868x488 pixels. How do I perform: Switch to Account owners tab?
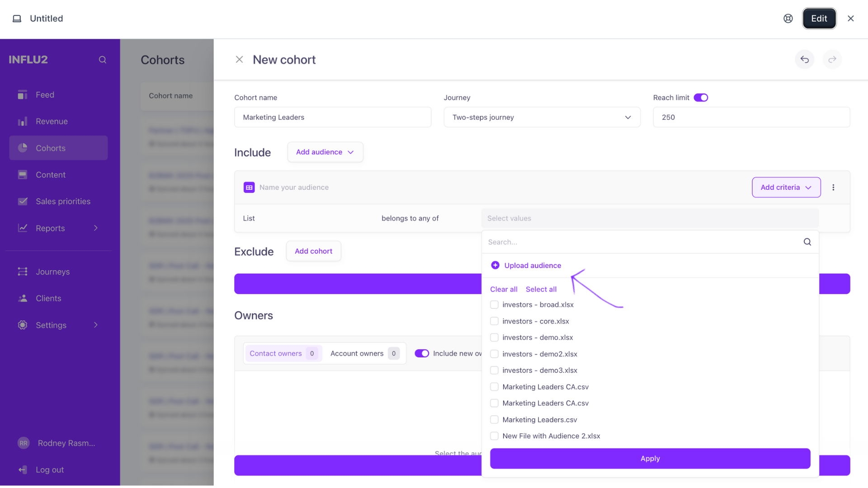[x=364, y=353]
